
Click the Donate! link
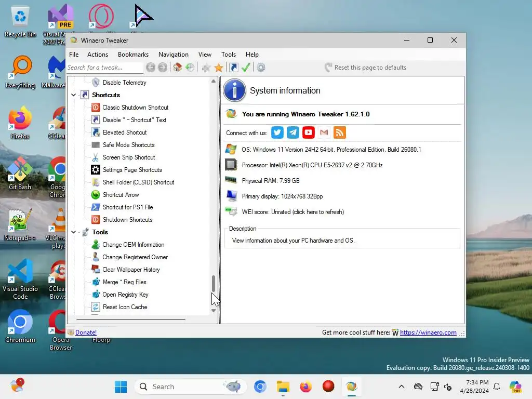[x=86, y=332]
